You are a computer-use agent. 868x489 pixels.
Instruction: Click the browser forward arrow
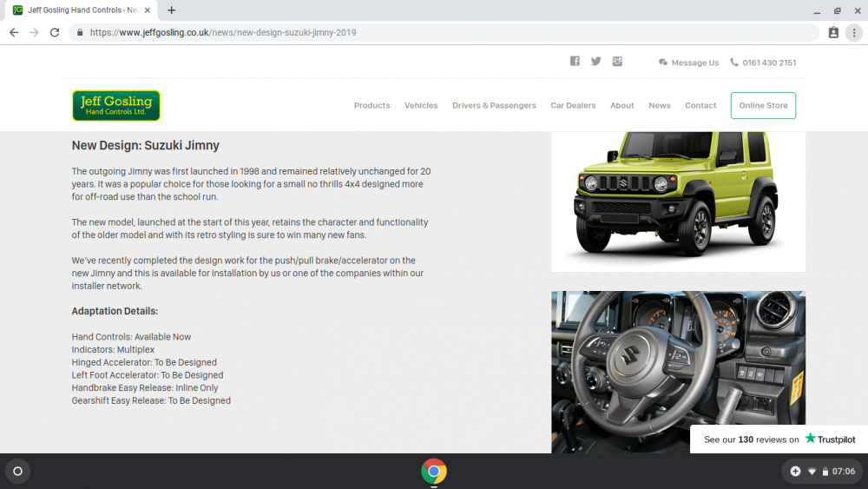click(x=35, y=33)
